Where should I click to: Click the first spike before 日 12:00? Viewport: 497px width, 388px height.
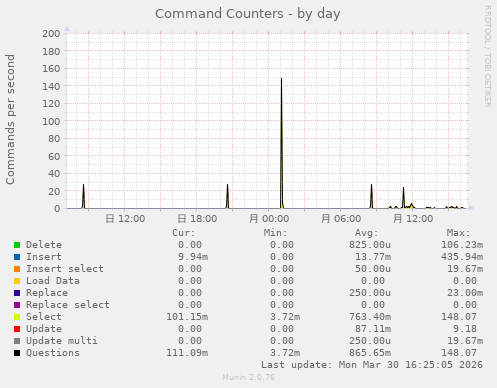click(x=83, y=197)
